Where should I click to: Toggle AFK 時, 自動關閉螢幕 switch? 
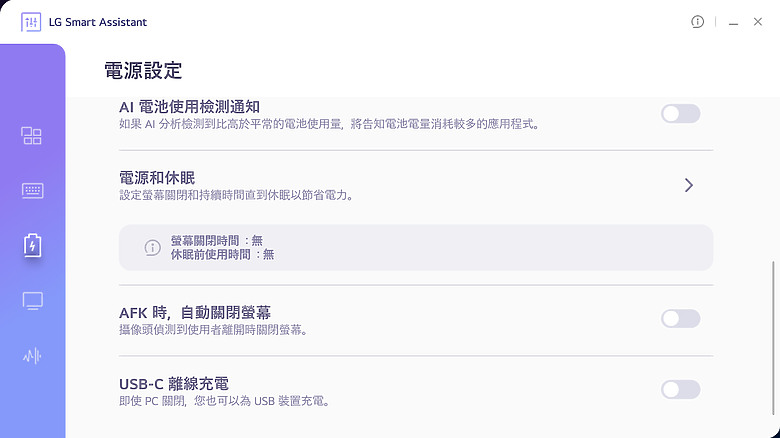pyautogui.click(x=681, y=319)
